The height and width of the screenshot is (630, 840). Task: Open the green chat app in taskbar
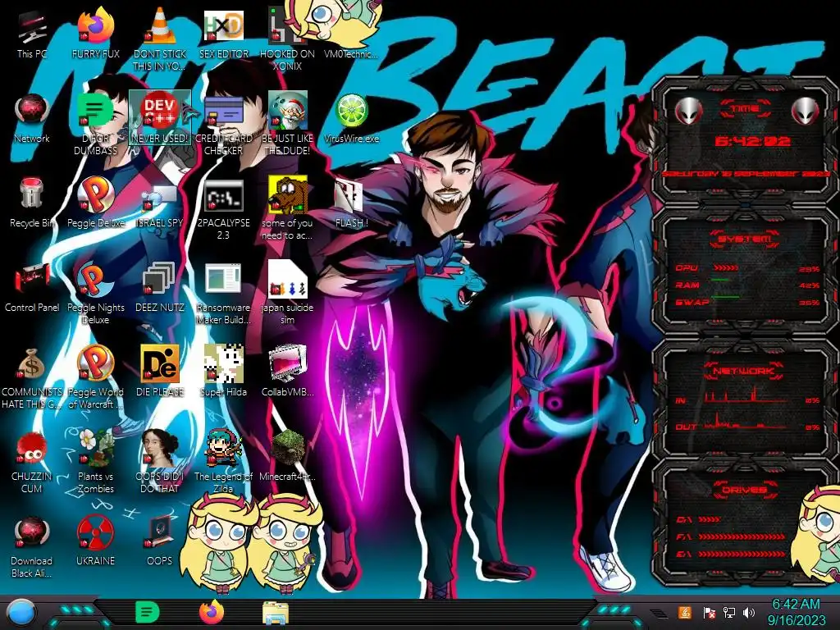coord(148,612)
